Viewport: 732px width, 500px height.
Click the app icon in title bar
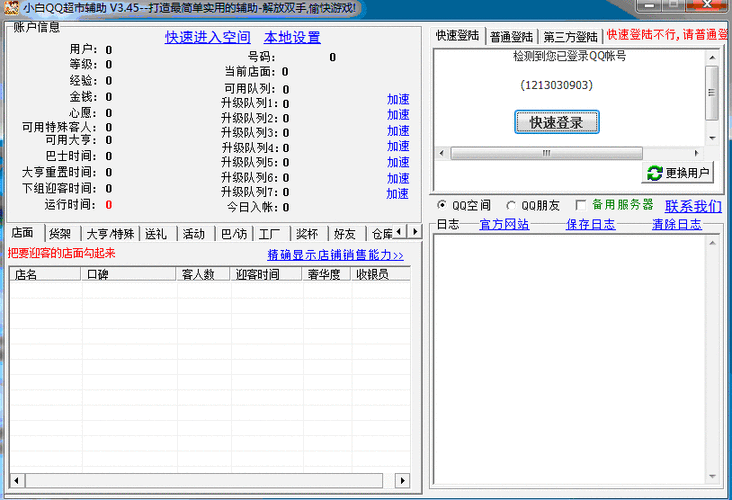tap(11, 8)
